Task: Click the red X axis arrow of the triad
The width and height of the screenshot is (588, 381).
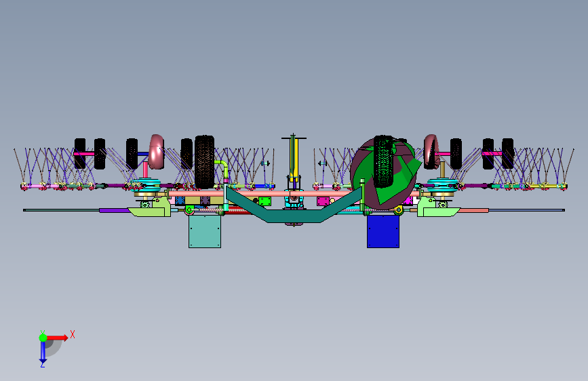Action: click(x=57, y=338)
